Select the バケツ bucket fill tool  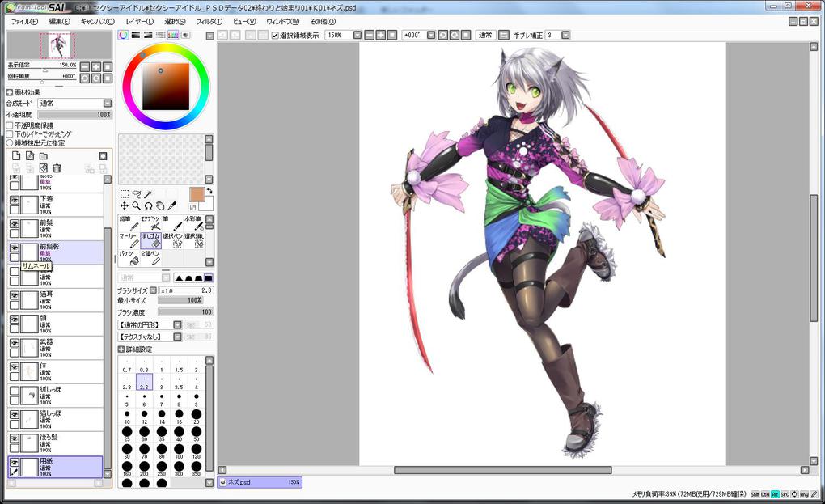click(x=129, y=258)
